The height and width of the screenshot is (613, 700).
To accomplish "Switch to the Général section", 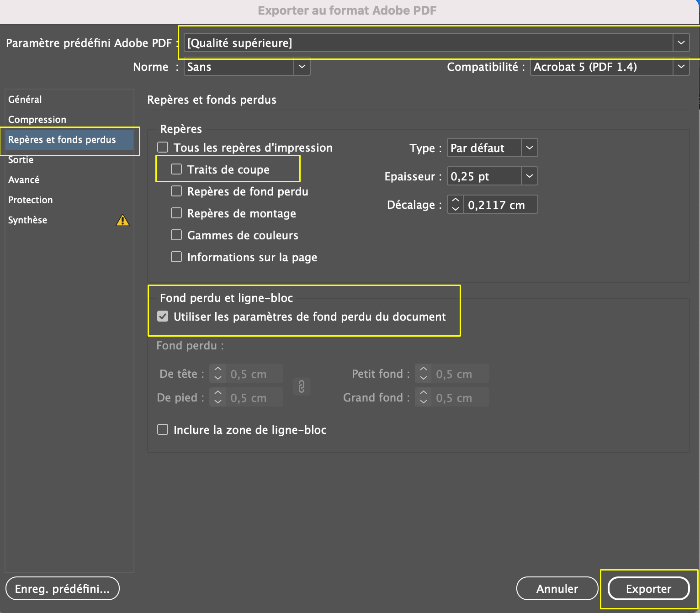I will [x=25, y=100].
